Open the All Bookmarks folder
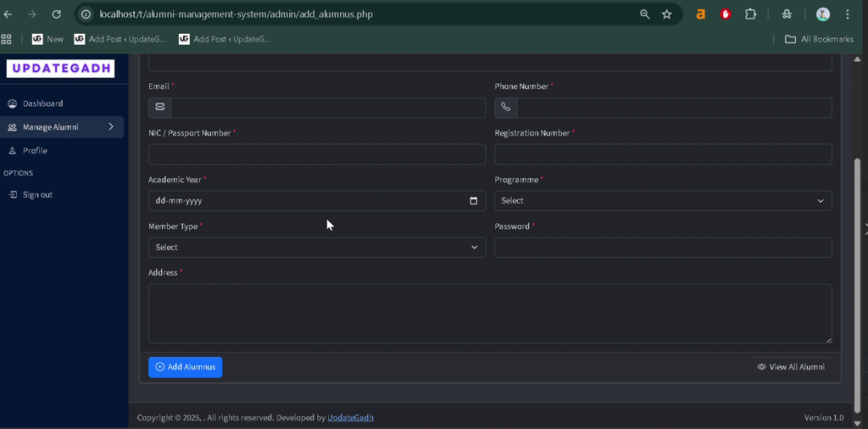The width and height of the screenshot is (868, 429). click(820, 39)
